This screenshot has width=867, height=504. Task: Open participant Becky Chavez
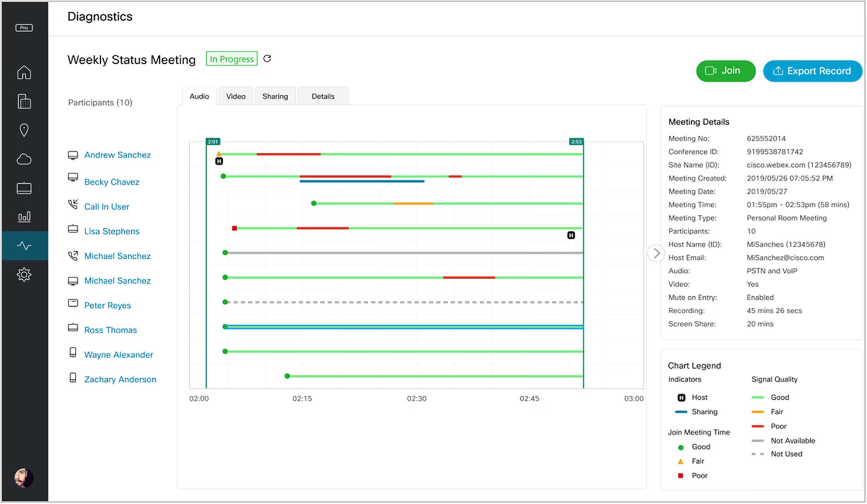(x=112, y=182)
